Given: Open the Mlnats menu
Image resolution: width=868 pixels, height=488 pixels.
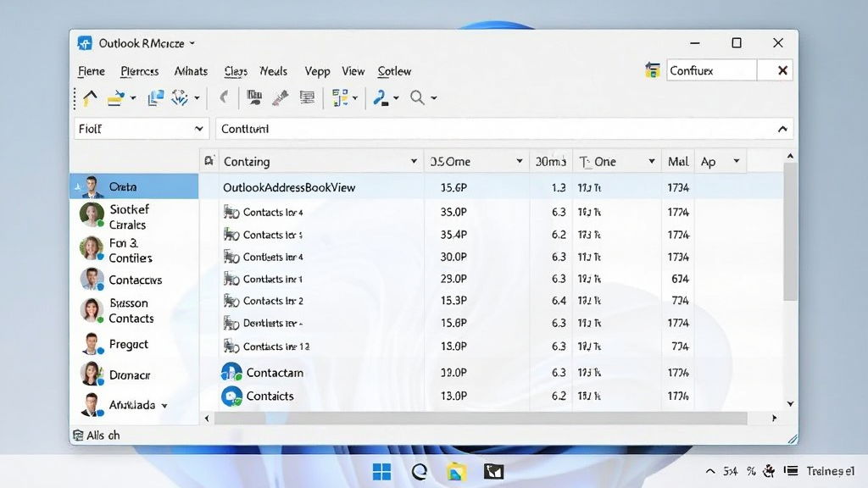Looking at the screenshot, I should coord(191,71).
